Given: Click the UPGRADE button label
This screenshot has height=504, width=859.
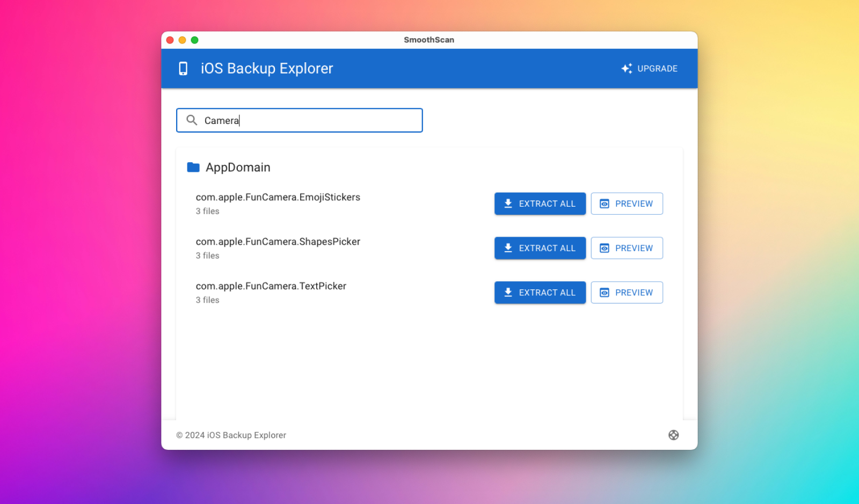Looking at the screenshot, I should (657, 69).
